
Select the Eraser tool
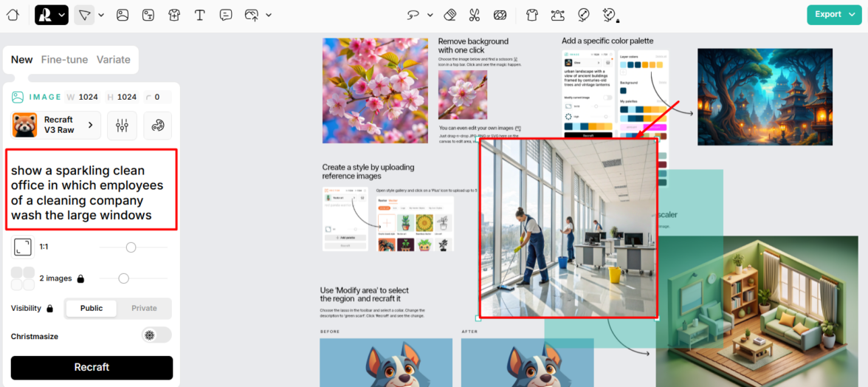(x=450, y=15)
